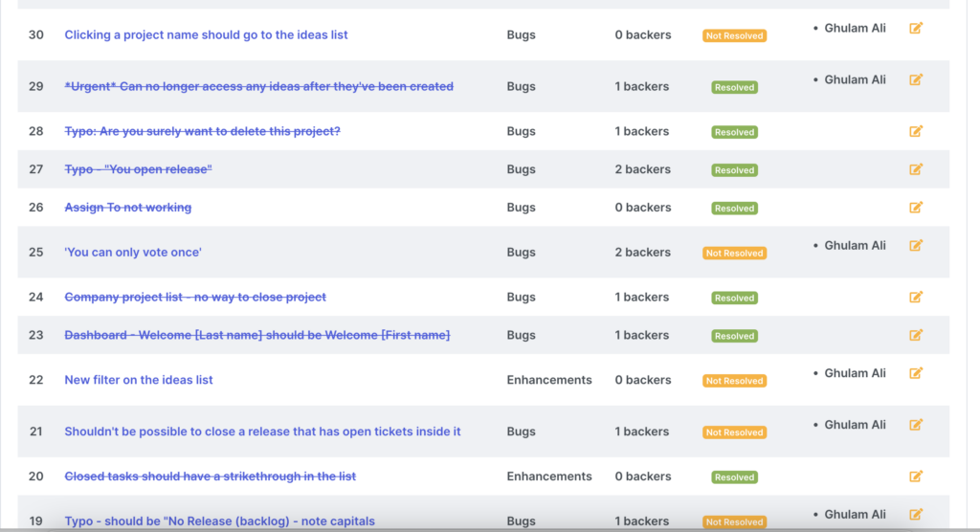Click edit icon for ticket 20

point(916,477)
